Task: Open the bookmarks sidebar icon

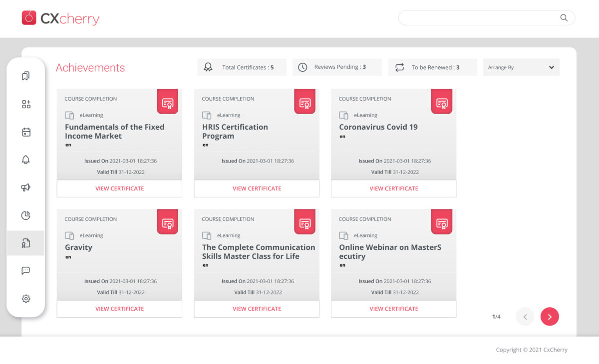Action: click(26, 76)
